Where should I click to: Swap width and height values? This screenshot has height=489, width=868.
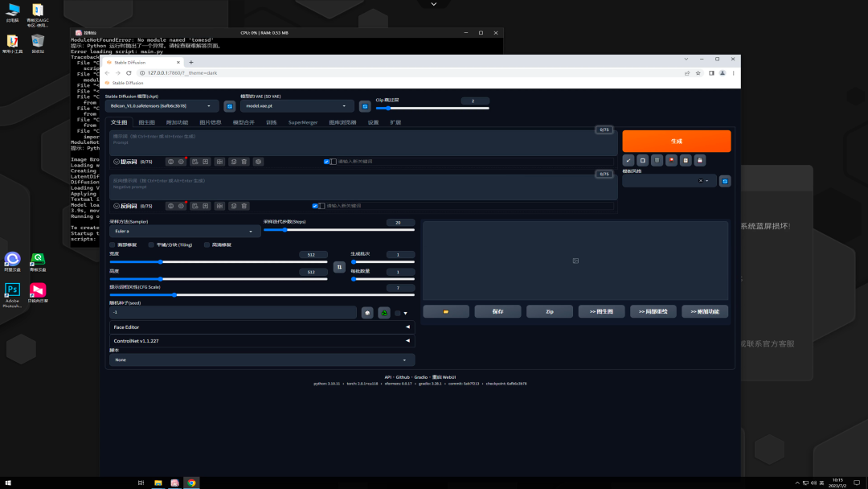pos(339,267)
